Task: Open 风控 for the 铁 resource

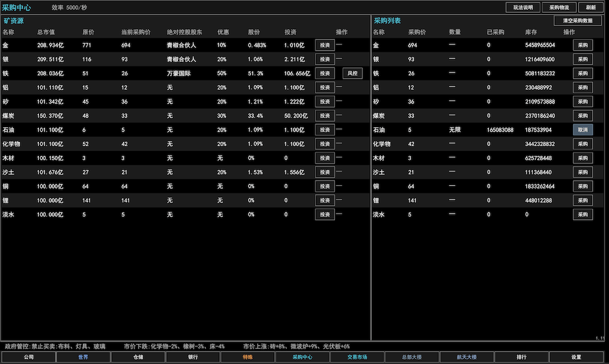Action: tap(352, 73)
